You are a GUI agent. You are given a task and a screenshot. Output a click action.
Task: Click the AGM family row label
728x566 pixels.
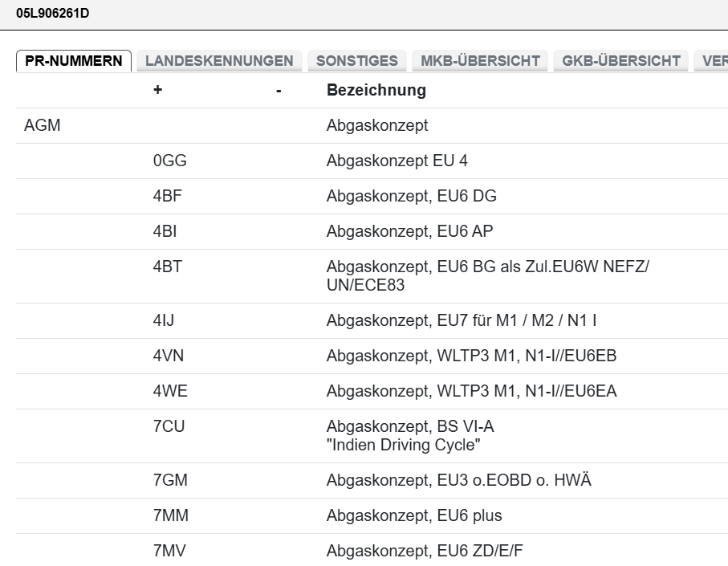pyautogui.click(x=43, y=126)
